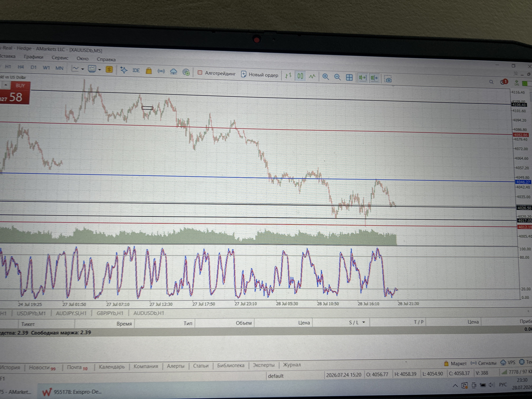Open the IDE MetaEditor button
This screenshot has width=532, height=399.
[136, 70]
